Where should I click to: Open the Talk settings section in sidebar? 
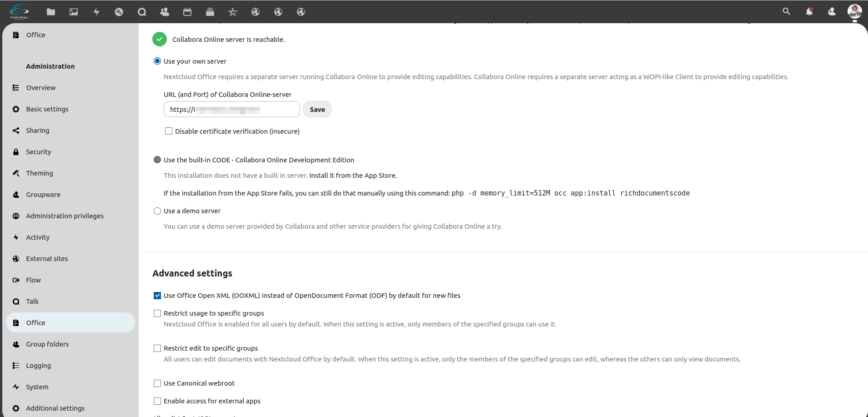[x=70, y=301]
